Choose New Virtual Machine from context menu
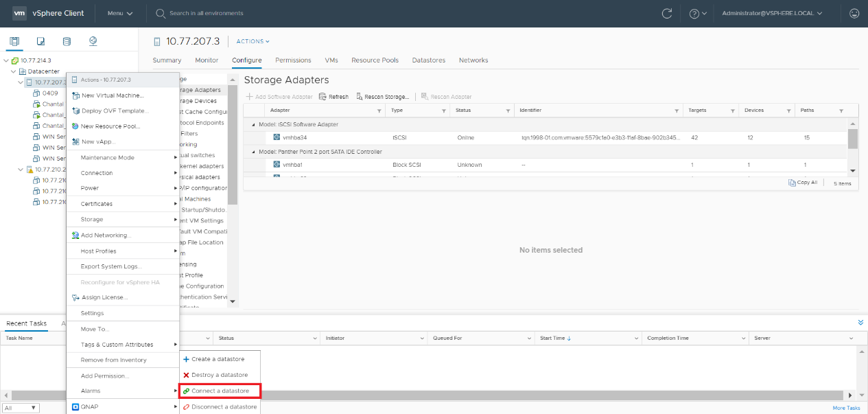 pyautogui.click(x=113, y=95)
